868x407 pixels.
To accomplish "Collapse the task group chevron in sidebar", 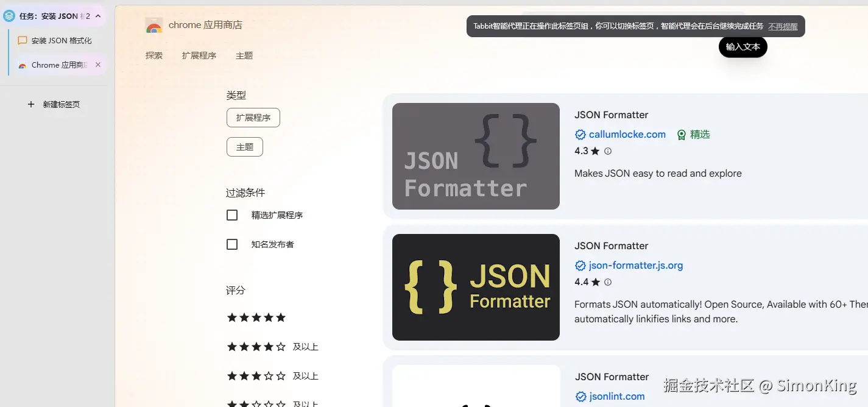I will pos(98,16).
